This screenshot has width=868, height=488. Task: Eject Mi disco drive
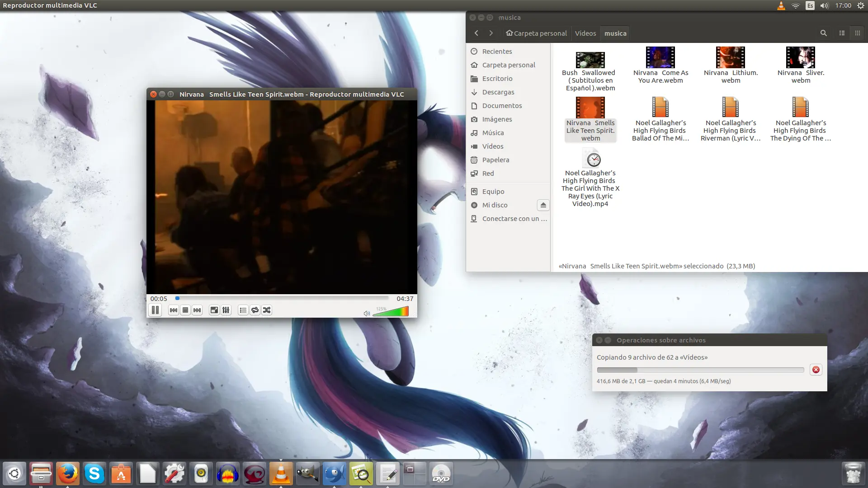[x=543, y=205]
